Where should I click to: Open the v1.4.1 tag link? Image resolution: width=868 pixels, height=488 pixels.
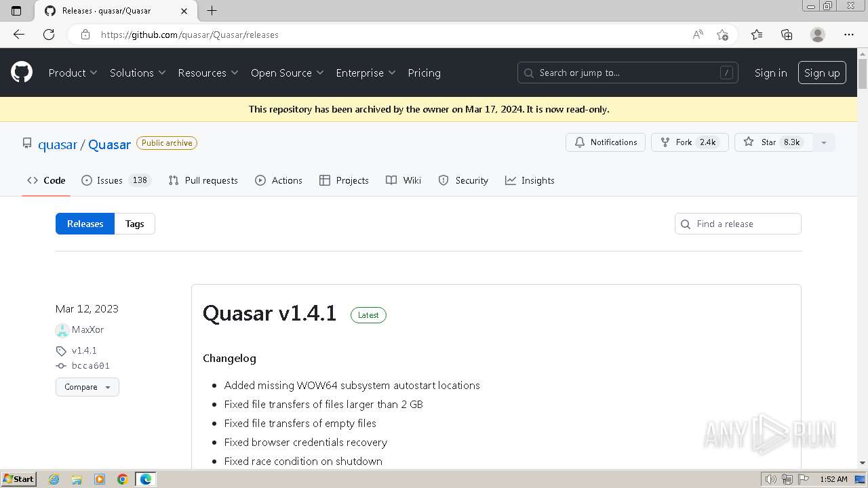click(84, 350)
